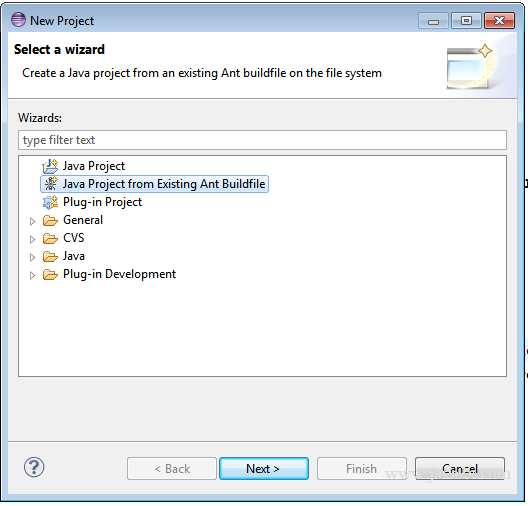Select Plug-in Project wizard entry
This screenshot has width=528, height=506.
(102, 202)
